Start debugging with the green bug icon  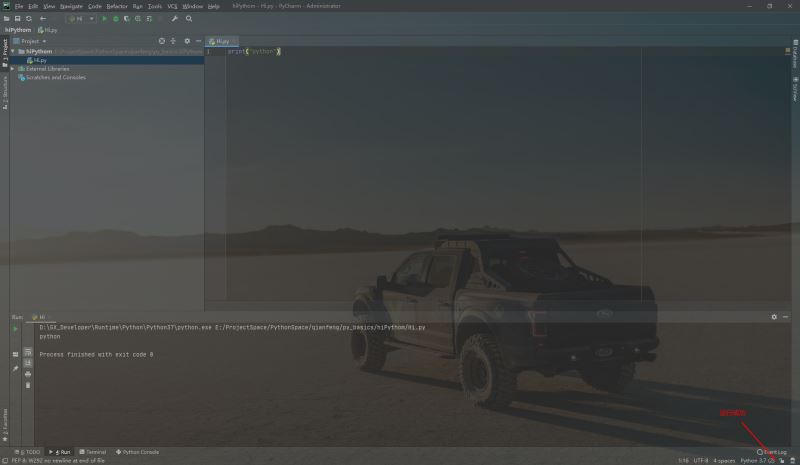116,19
